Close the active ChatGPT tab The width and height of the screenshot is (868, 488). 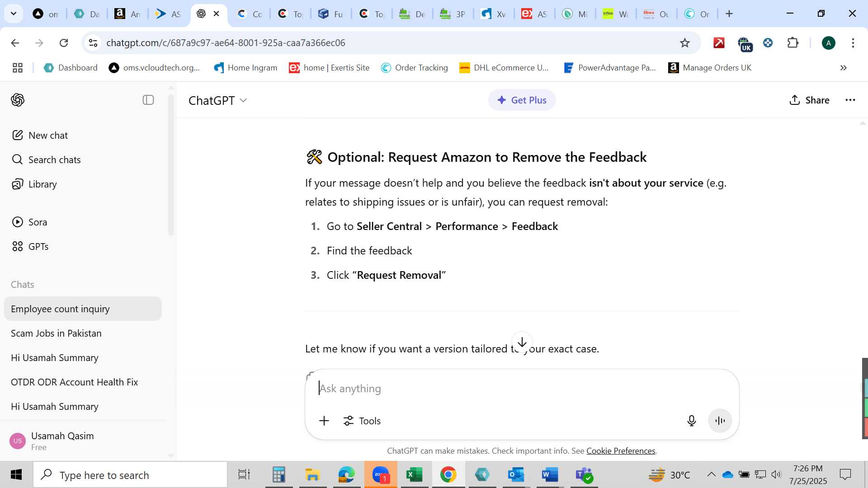(x=217, y=14)
